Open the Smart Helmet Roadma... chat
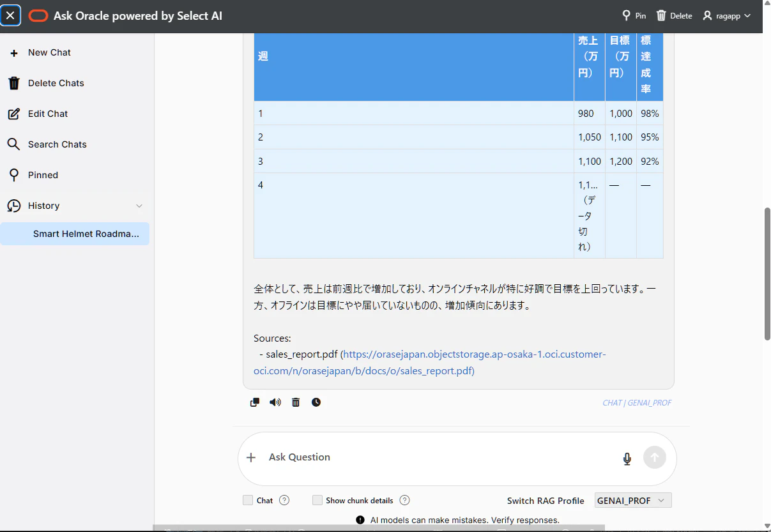Image resolution: width=771 pixels, height=532 pixels. [x=75, y=234]
